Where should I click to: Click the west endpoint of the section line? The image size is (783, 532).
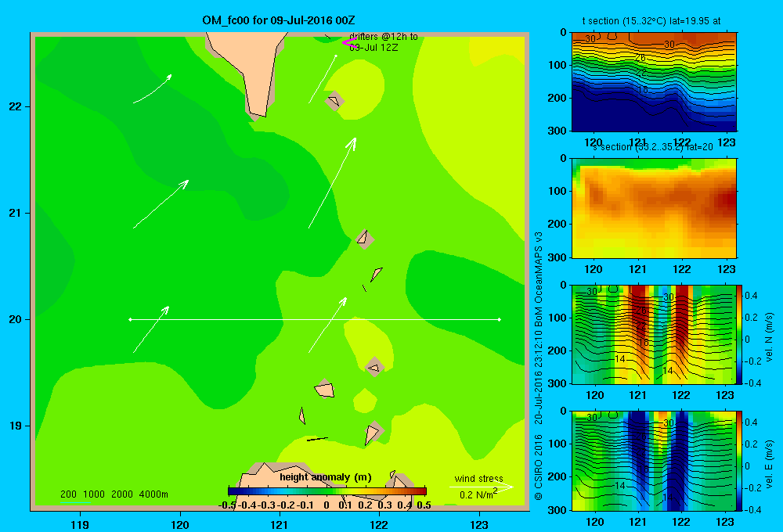pos(130,319)
